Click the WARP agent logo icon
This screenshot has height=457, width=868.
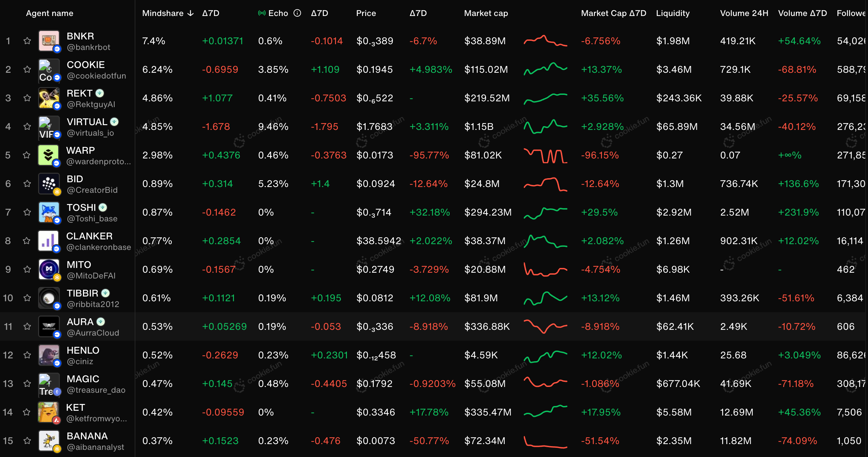(x=48, y=155)
